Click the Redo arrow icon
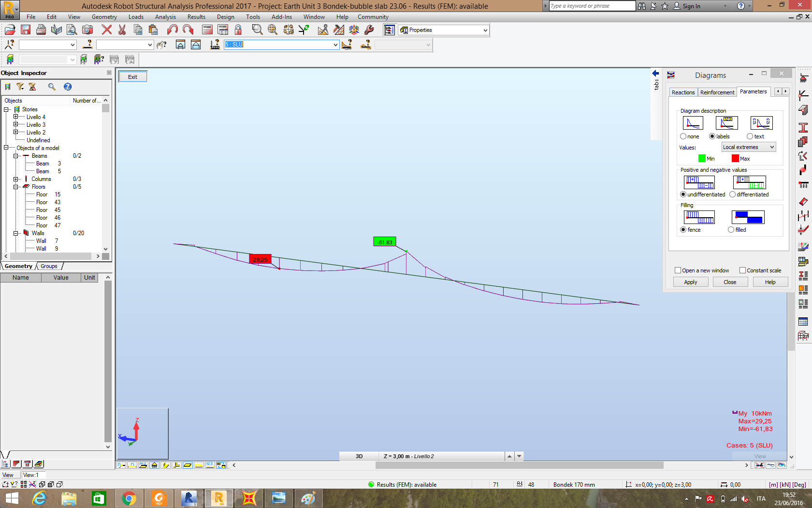The image size is (812, 508). coord(188,30)
